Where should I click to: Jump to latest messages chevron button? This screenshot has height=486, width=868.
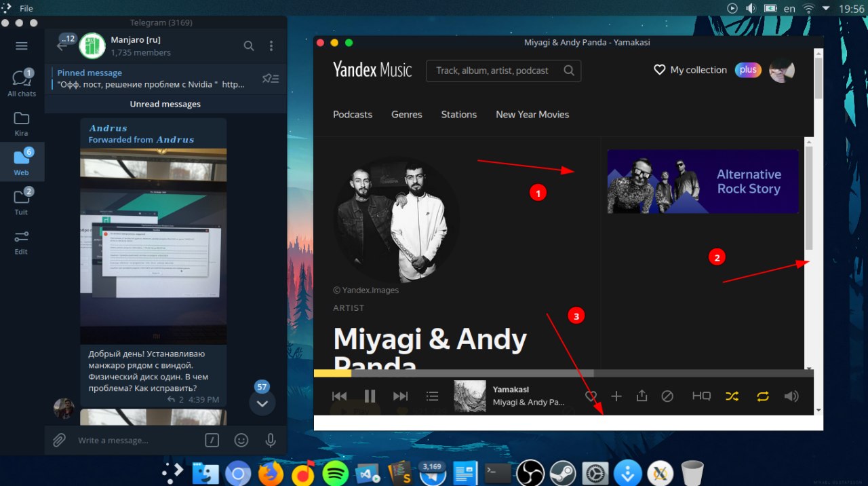click(262, 403)
